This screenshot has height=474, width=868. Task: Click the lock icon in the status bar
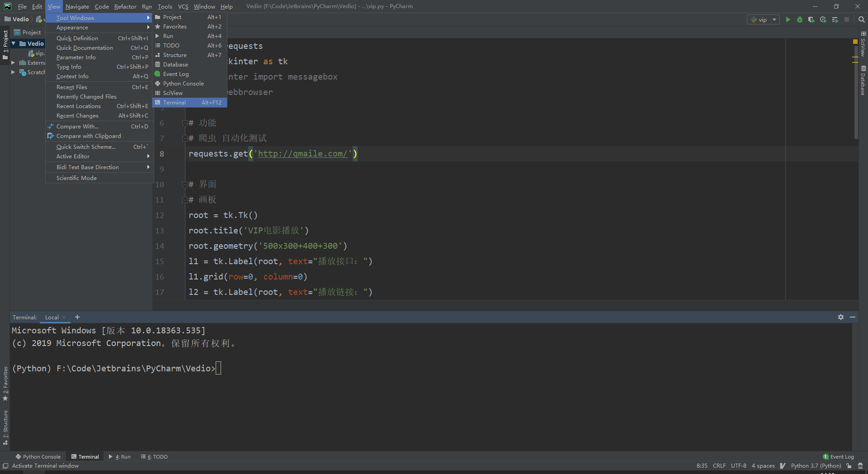pyautogui.click(x=849, y=465)
